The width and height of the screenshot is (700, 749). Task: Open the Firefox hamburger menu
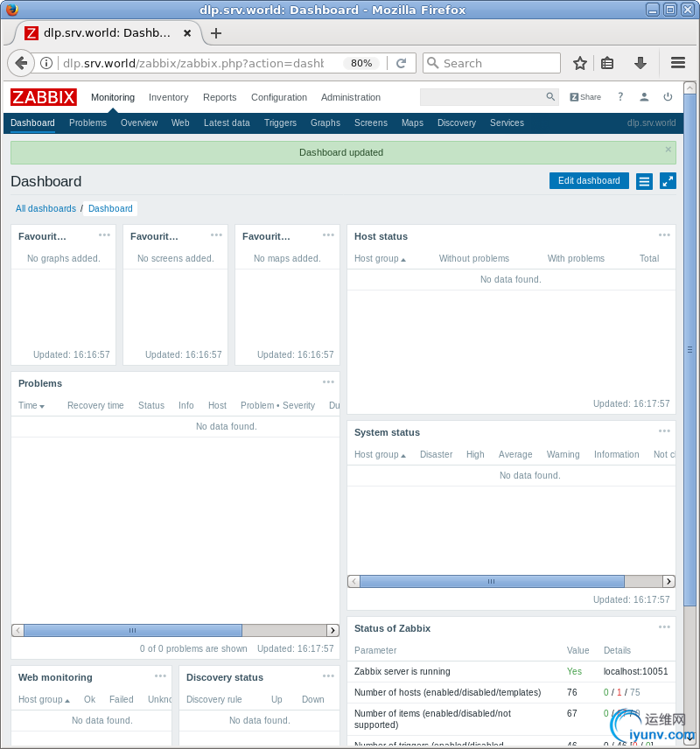[x=678, y=63]
